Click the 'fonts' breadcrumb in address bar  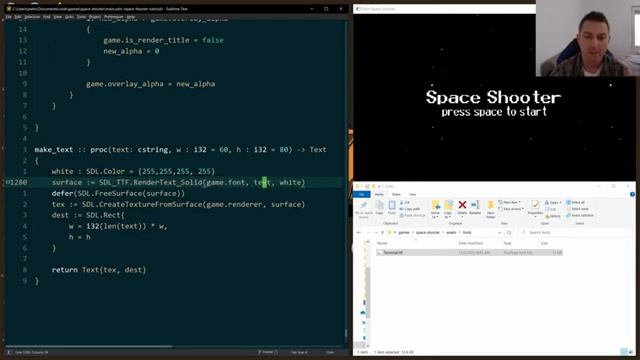coord(467,232)
